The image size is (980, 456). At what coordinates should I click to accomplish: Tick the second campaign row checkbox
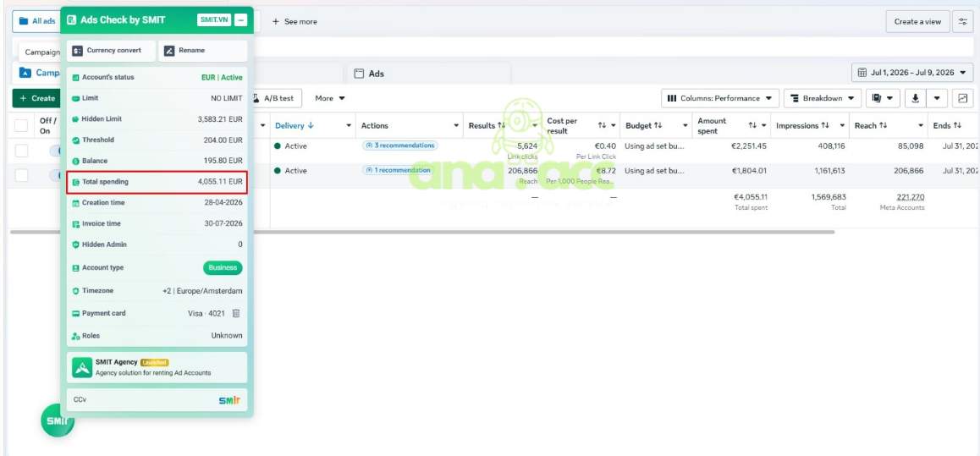21,175
